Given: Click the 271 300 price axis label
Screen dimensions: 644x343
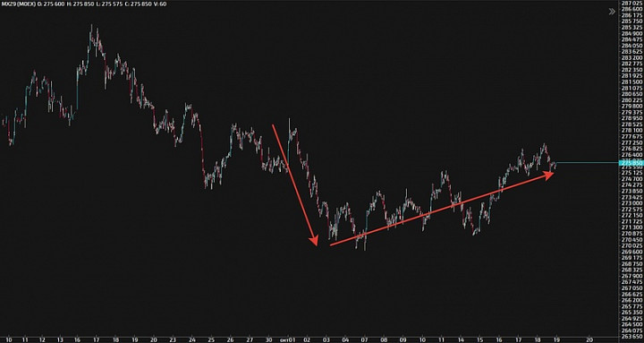Looking at the screenshot, I should tap(631, 227).
